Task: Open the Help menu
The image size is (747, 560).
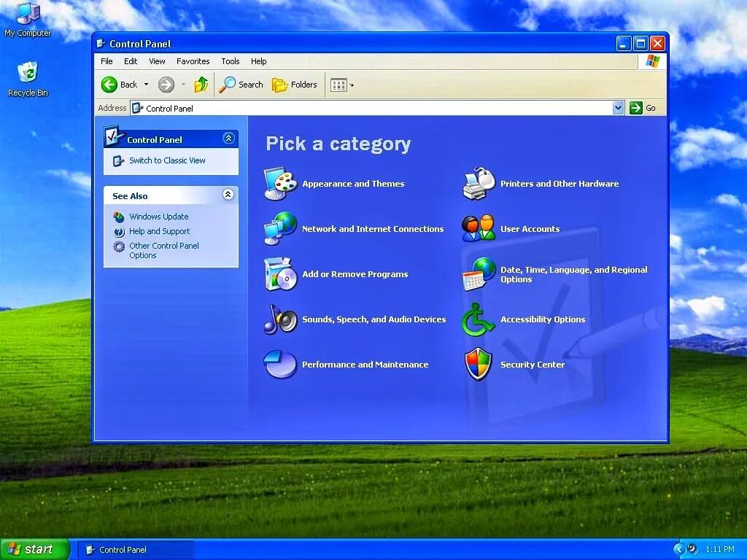Action: (259, 61)
